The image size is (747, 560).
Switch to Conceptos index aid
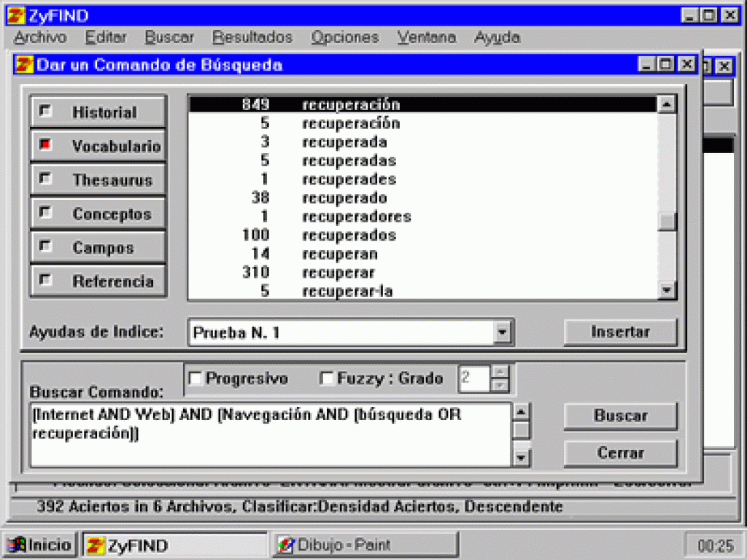coord(98,214)
